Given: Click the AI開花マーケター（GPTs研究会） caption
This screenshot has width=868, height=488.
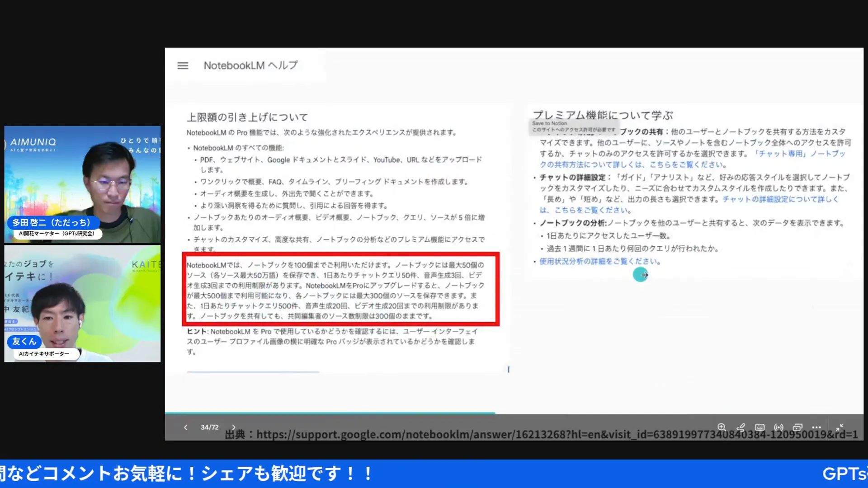Looking at the screenshot, I should [x=57, y=234].
